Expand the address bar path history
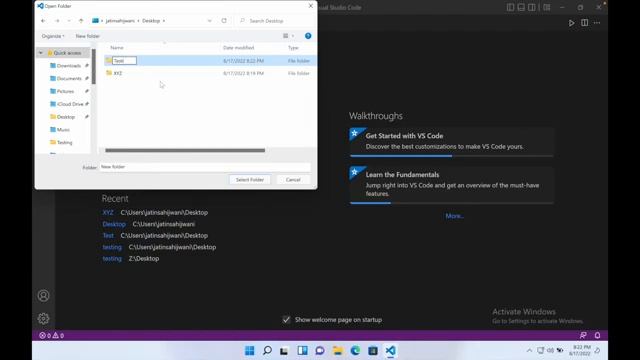The image size is (640, 360). point(209,21)
